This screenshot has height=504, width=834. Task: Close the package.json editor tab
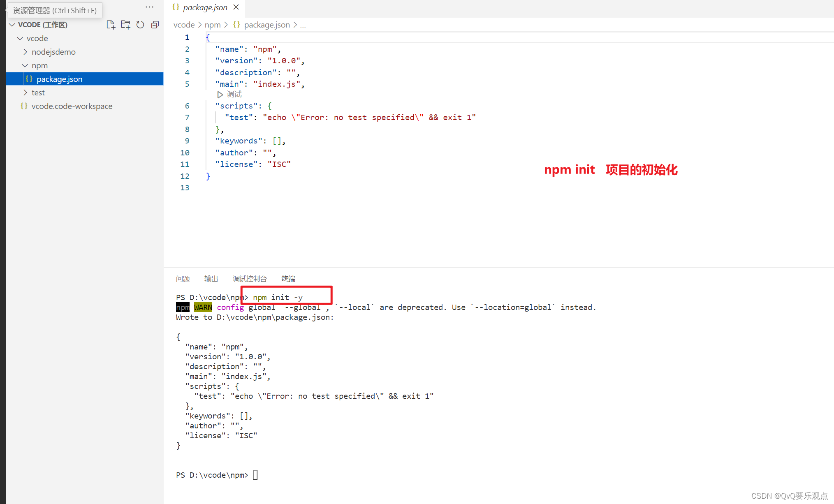236,7
